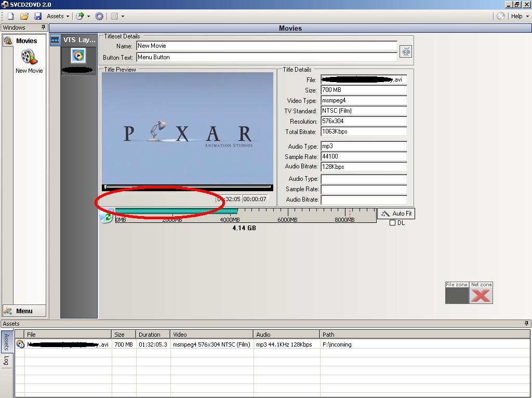Viewport: 532px width, 398px height.
Task: Click the link icon beside titleset details
Action: point(405,51)
